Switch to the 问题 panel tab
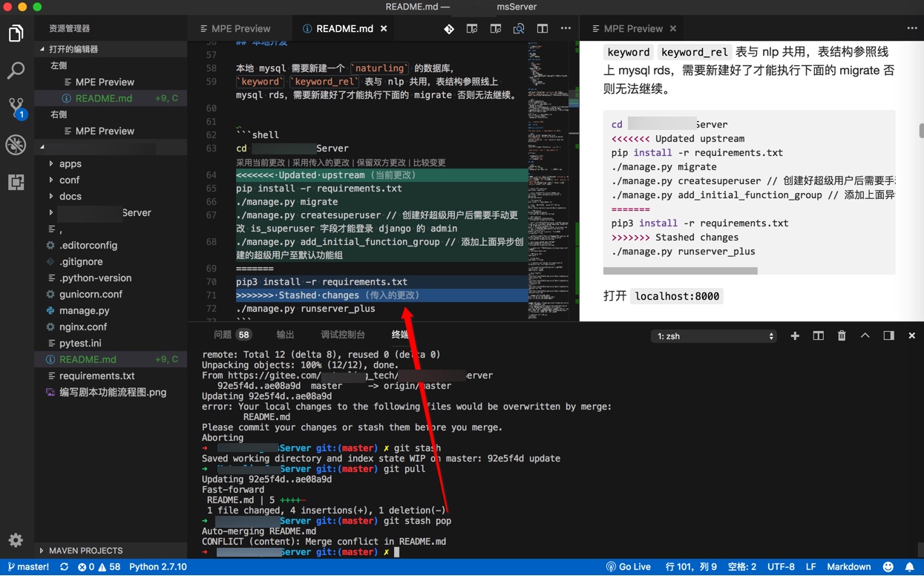Image resolution: width=924 pixels, height=576 pixels. pos(232,335)
